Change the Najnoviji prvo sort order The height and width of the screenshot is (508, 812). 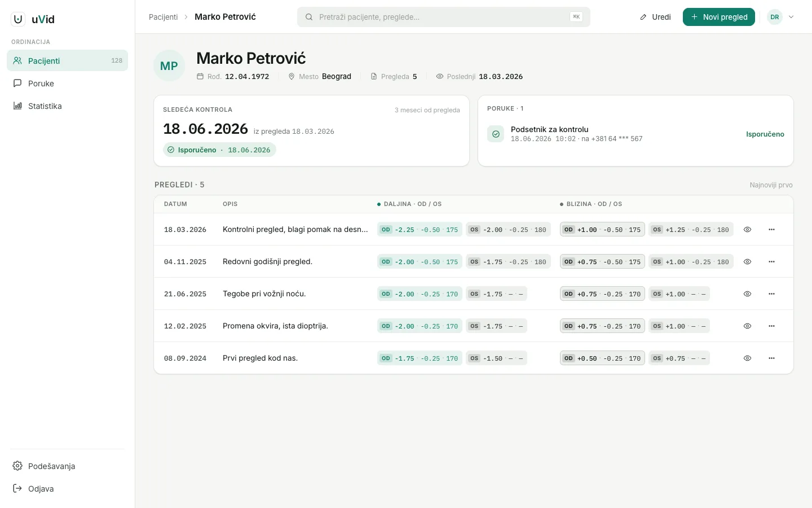tap(771, 185)
